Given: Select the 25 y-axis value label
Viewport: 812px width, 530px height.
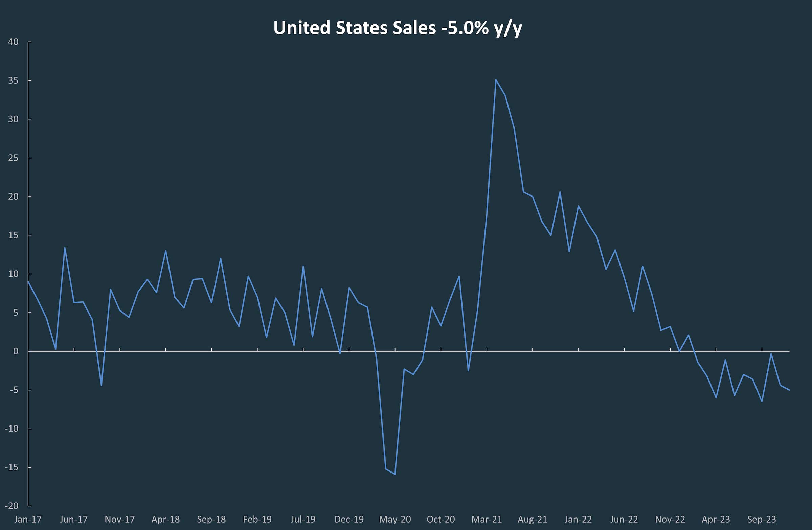Looking at the screenshot, I should pyautogui.click(x=13, y=158).
